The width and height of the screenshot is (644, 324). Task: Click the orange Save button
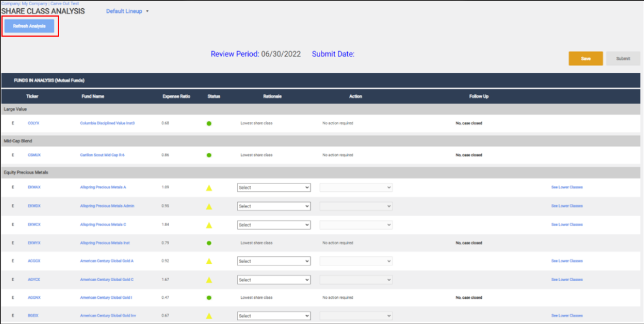click(585, 59)
